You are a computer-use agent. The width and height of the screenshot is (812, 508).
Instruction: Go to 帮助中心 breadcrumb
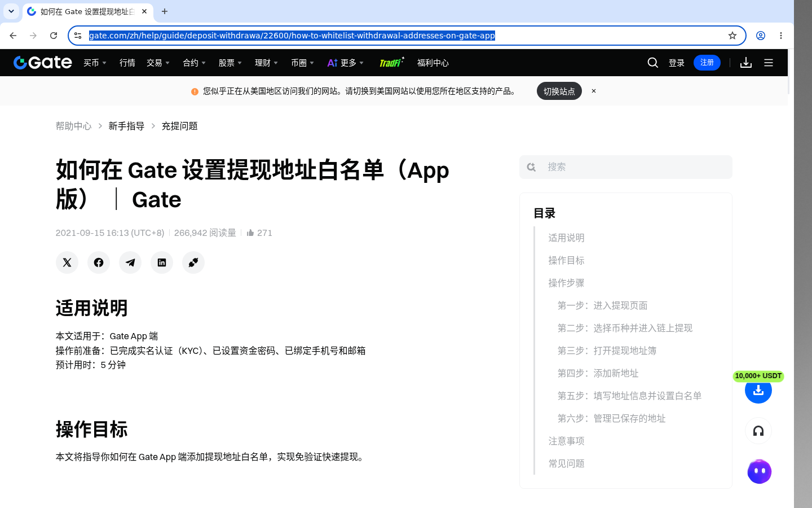click(x=73, y=126)
